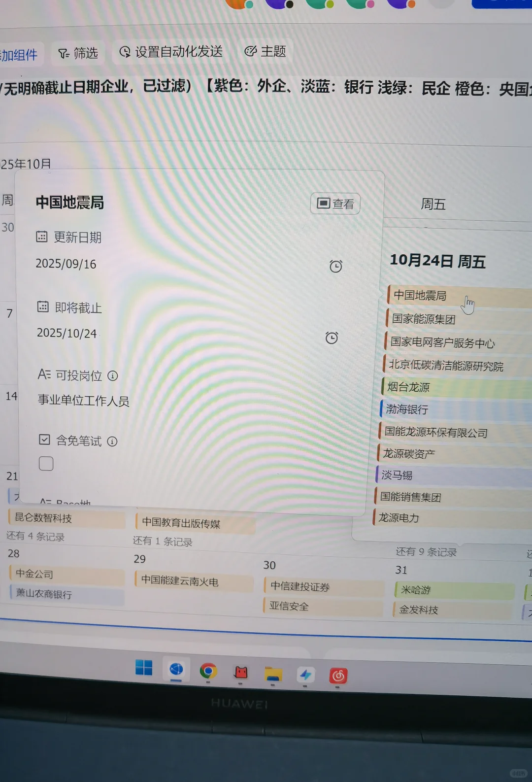The width and height of the screenshot is (532, 782).
Task: Click the 2025/09/16 update date value
Action: (x=66, y=264)
